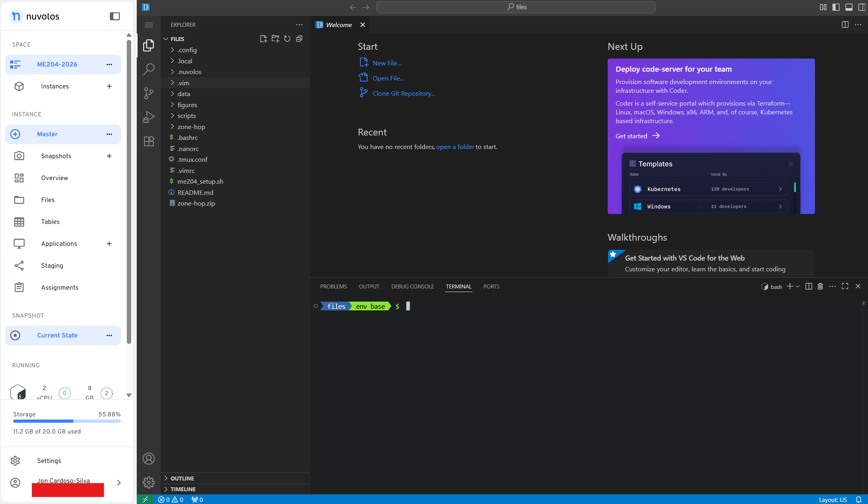This screenshot has height=504, width=868.
Task: Toggle bottom panel visibility
Action: [849, 7]
